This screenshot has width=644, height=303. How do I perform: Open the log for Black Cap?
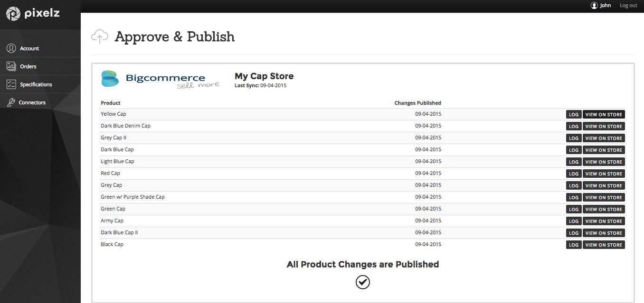[x=574, y=245]
